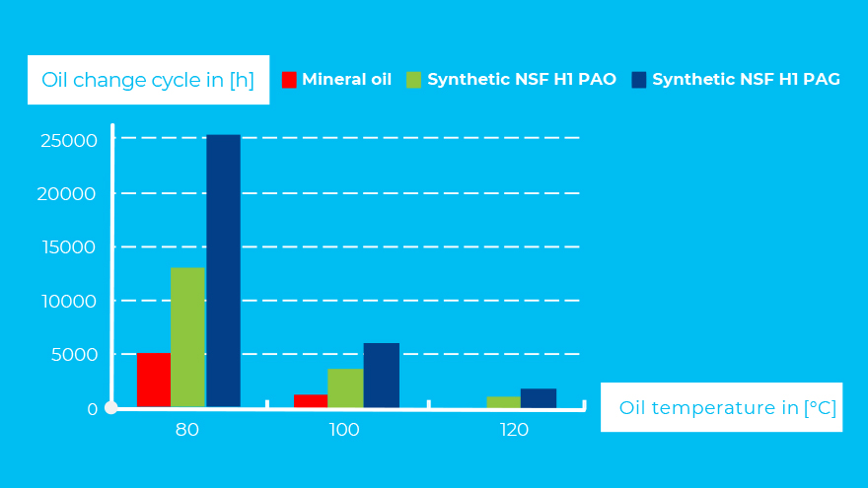
Task: Select the red mineral oil bar at 80
Action: click(153, 381)
